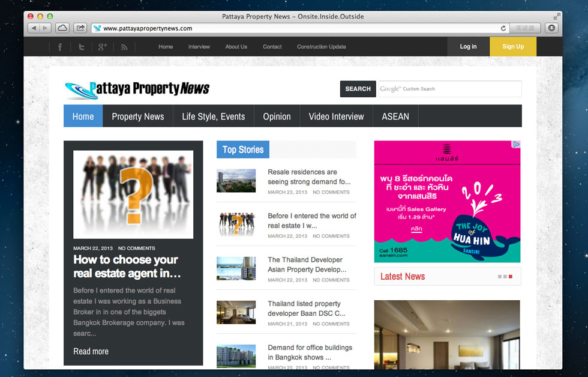Click the question-mark featured article image
Image resolution: width=588 pixels, height=377 pixels.
point(133,195)
